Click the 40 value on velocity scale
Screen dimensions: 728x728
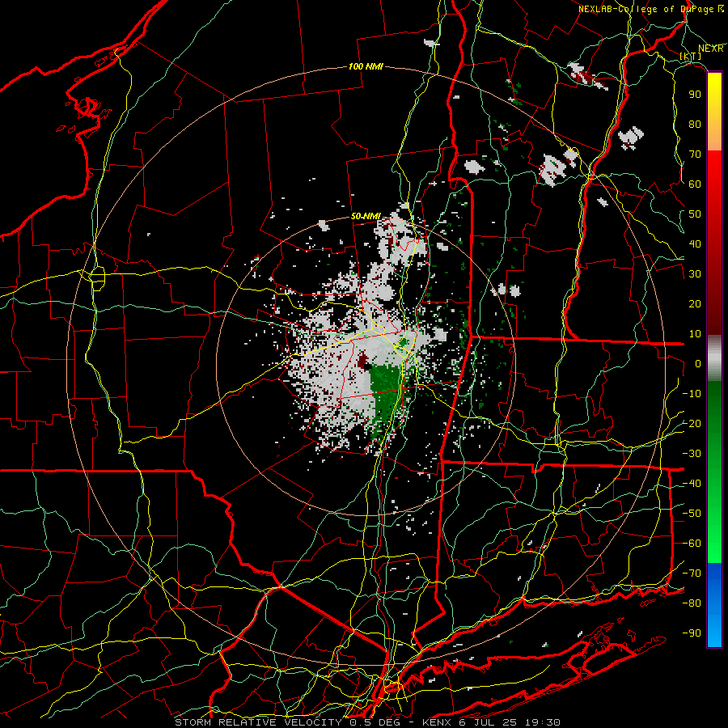(x=695, y=244)
